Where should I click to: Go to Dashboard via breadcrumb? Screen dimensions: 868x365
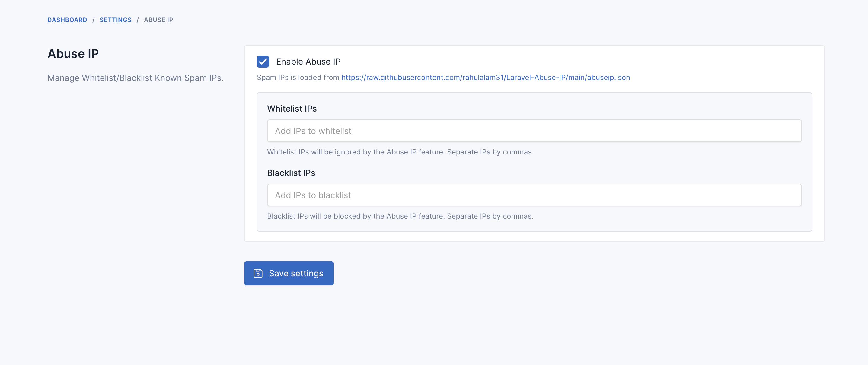point(67,20)
